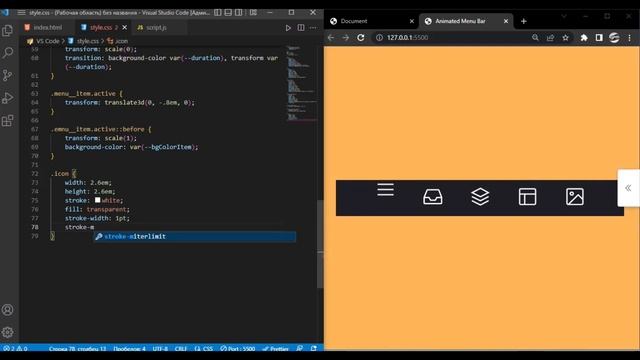Click the white color swatch on stroke line

(98, 200)
